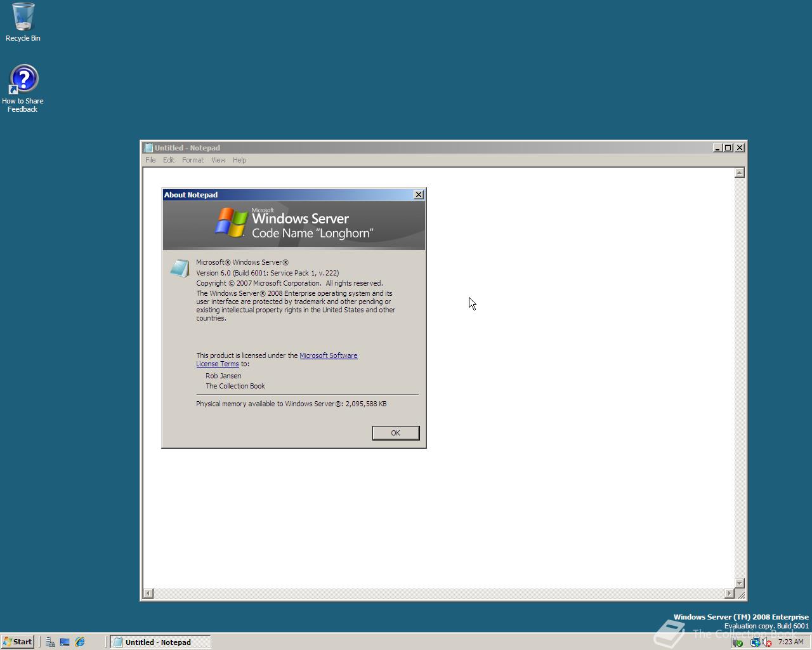Maximize the Notepad window
Image resolution: width=812 pixels, height=650 pixels.
tap(728, 148)
